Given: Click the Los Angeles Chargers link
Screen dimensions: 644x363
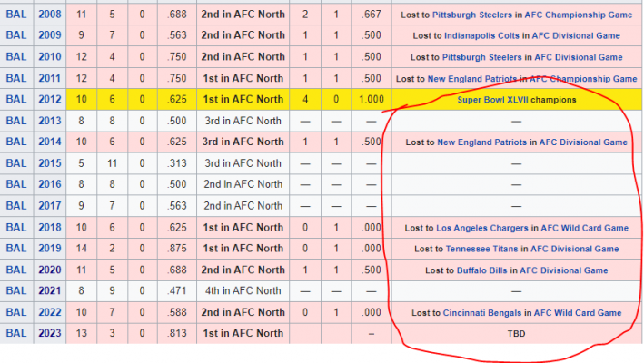Looking at the screenshot, I should (x=481, y=228).
